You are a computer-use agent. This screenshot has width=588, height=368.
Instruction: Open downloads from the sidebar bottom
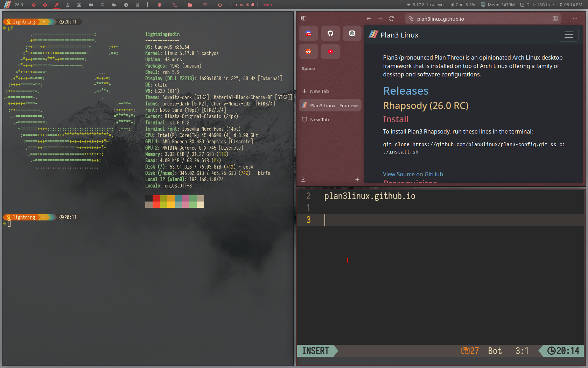coord(303,179)
